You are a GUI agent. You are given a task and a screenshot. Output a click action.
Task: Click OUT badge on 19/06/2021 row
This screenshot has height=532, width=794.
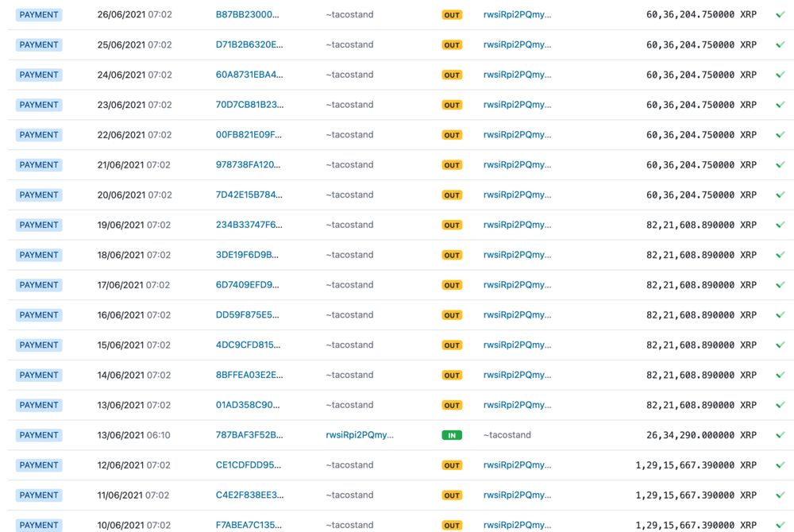452,226
